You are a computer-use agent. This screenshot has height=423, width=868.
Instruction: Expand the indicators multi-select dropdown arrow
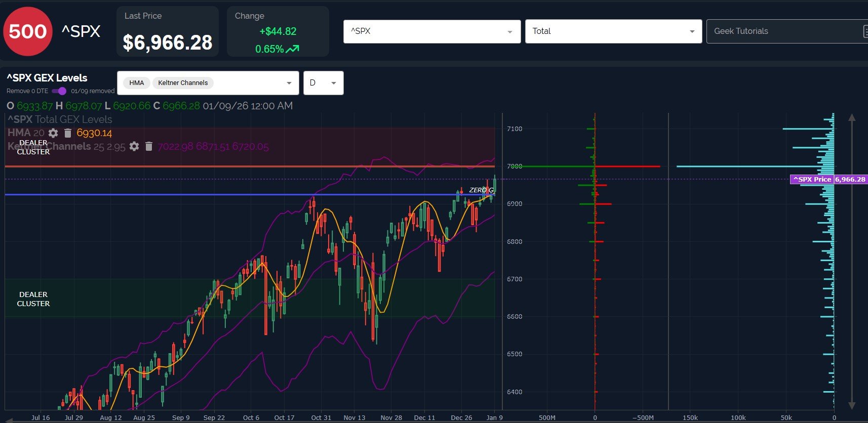(x=289, y=83)
